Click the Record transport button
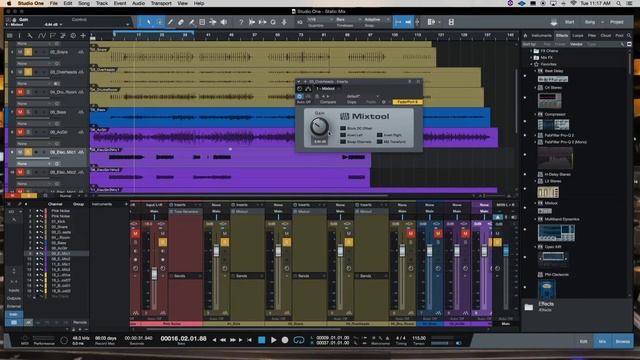Screen dimensions: 640x360 (285, 340)
